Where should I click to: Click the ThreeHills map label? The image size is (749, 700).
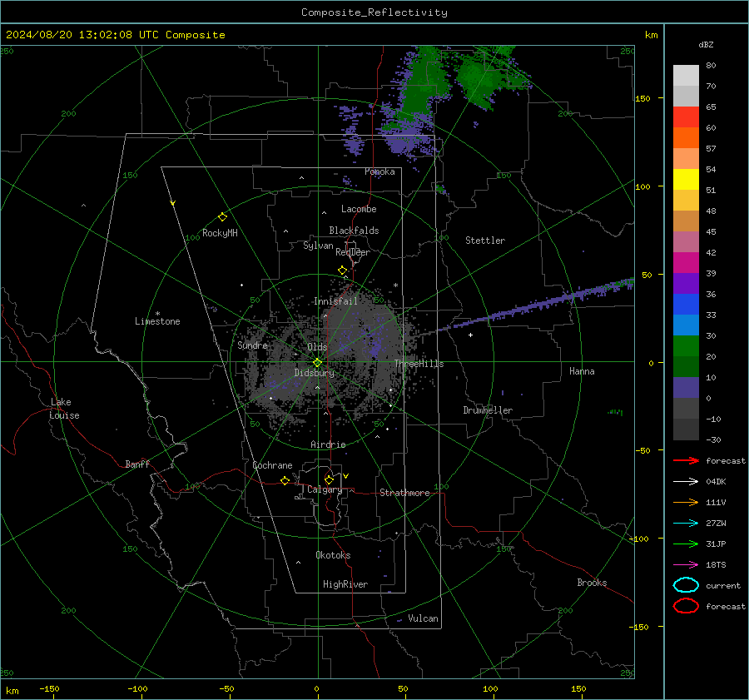(419, 364)
